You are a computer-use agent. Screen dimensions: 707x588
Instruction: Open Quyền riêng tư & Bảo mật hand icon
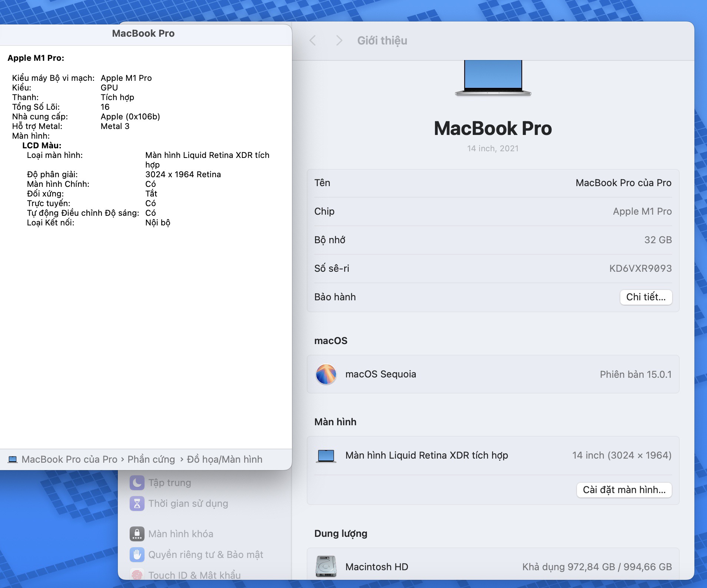point(137,555)
